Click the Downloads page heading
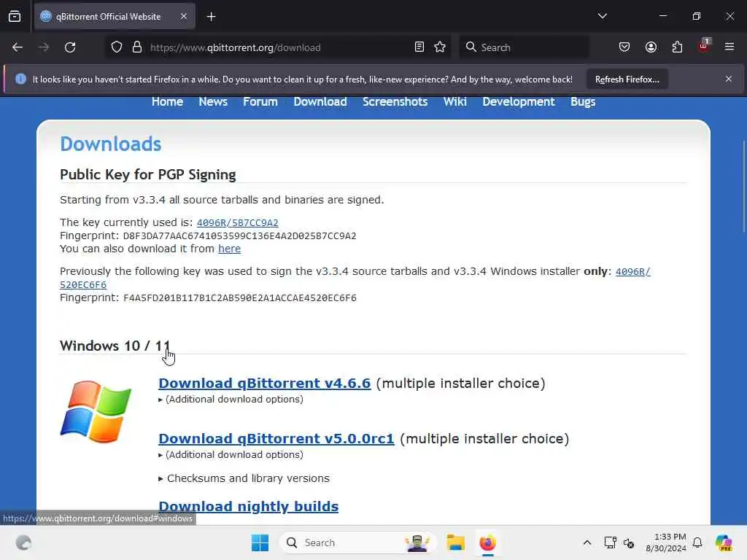This screenshot has width=747, height=560. (x=111, y=144)
